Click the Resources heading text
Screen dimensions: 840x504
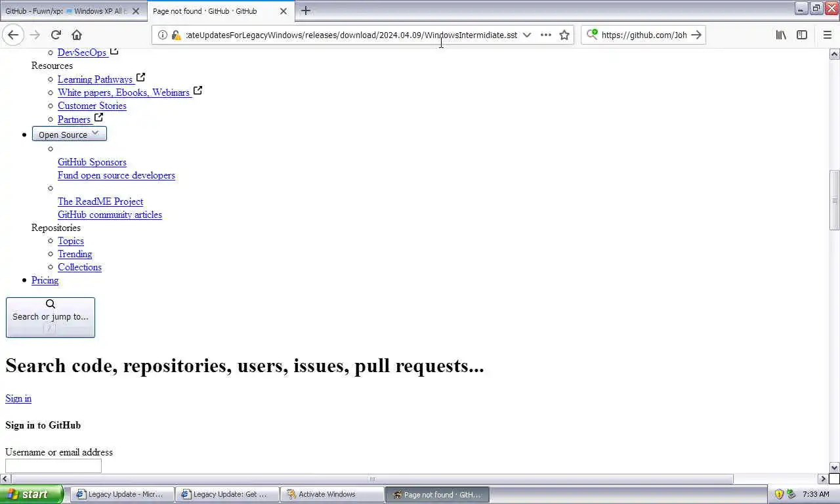tap(52, 66)
